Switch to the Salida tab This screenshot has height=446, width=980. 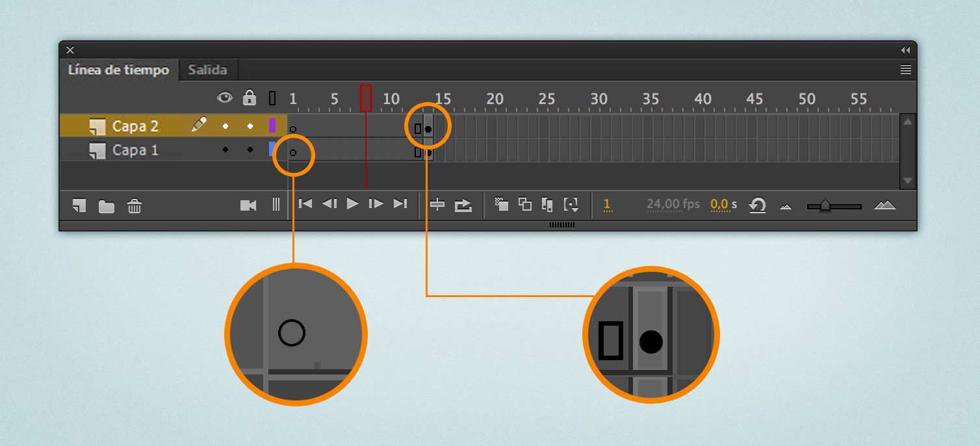[207, 70]
